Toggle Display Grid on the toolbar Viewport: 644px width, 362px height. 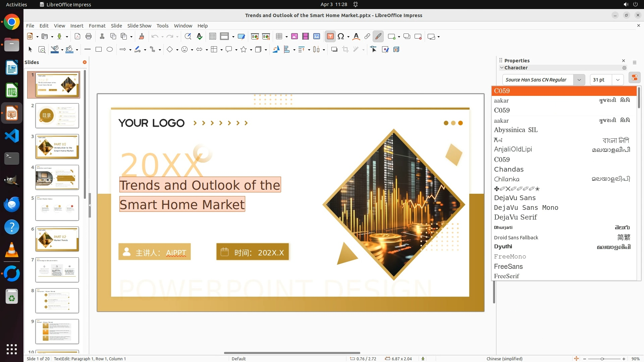pos(213,37)
